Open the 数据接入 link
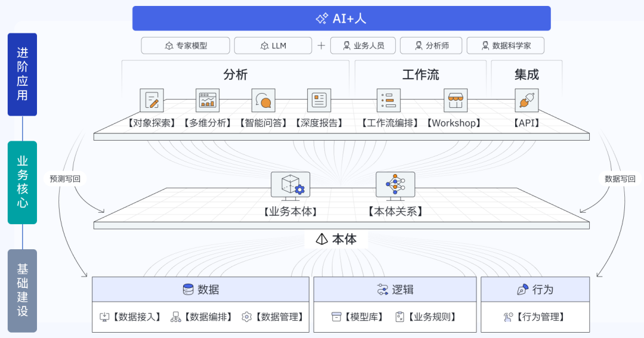 tap(131, 317)
